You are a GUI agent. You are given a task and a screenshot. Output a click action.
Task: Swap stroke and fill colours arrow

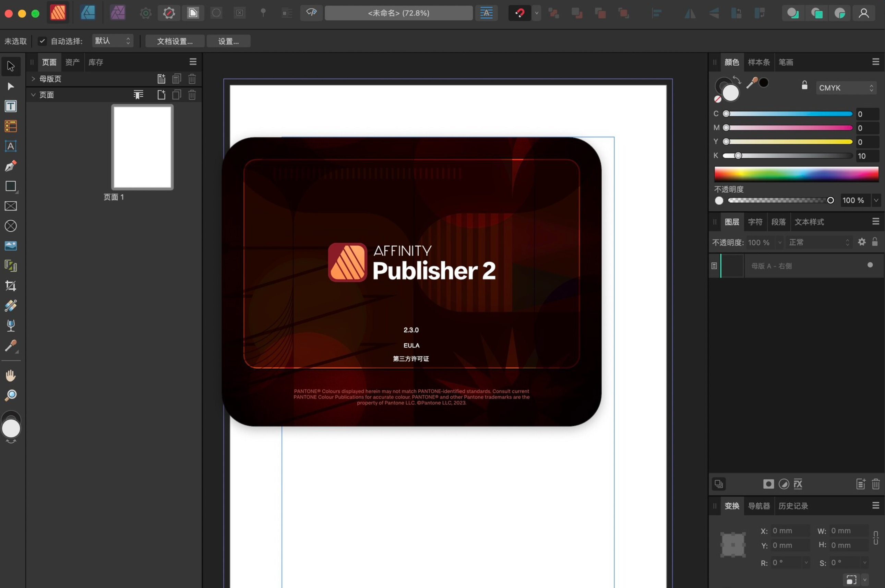[737, 80]
